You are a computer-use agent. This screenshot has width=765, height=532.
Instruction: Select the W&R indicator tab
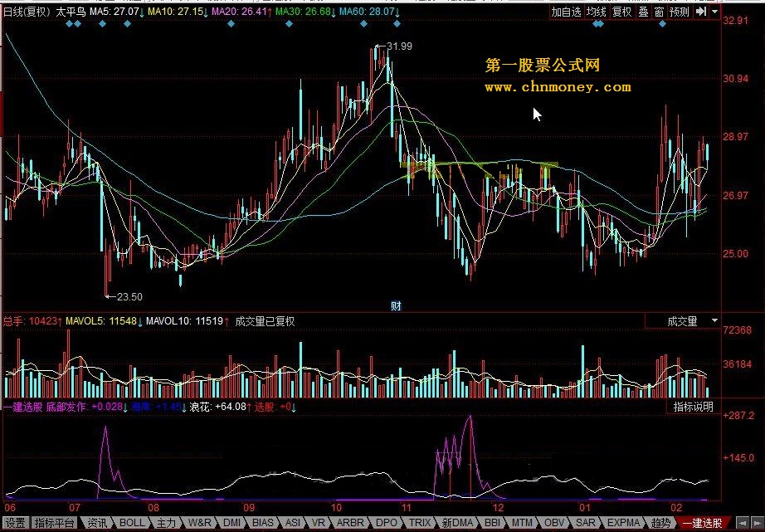click(199, 523)
